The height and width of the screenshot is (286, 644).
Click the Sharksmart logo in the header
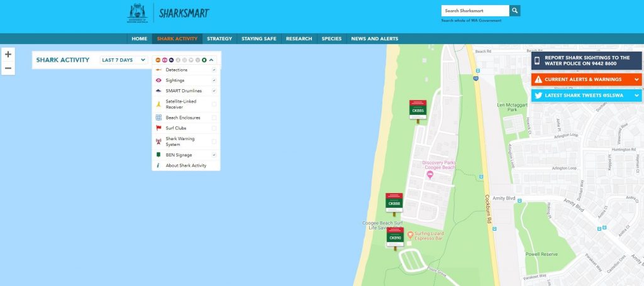pyautogui.click(x=184, y=13)
